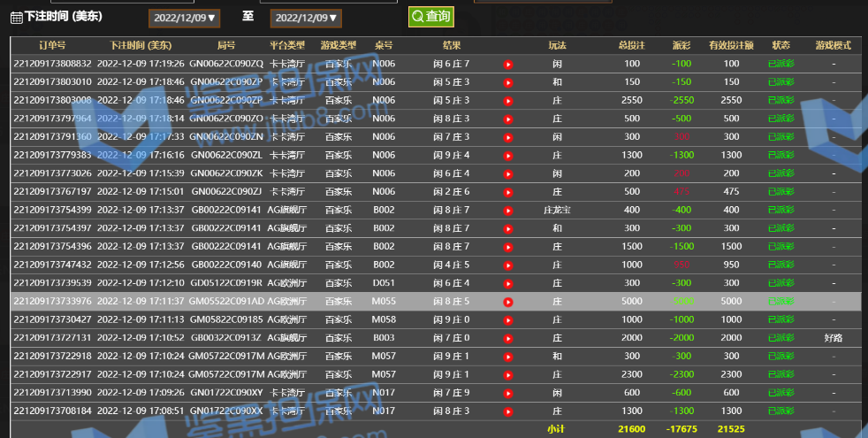Open the start date dropdown
The width and height of the screenshot is (868, 438).
[x=183, y=18]
